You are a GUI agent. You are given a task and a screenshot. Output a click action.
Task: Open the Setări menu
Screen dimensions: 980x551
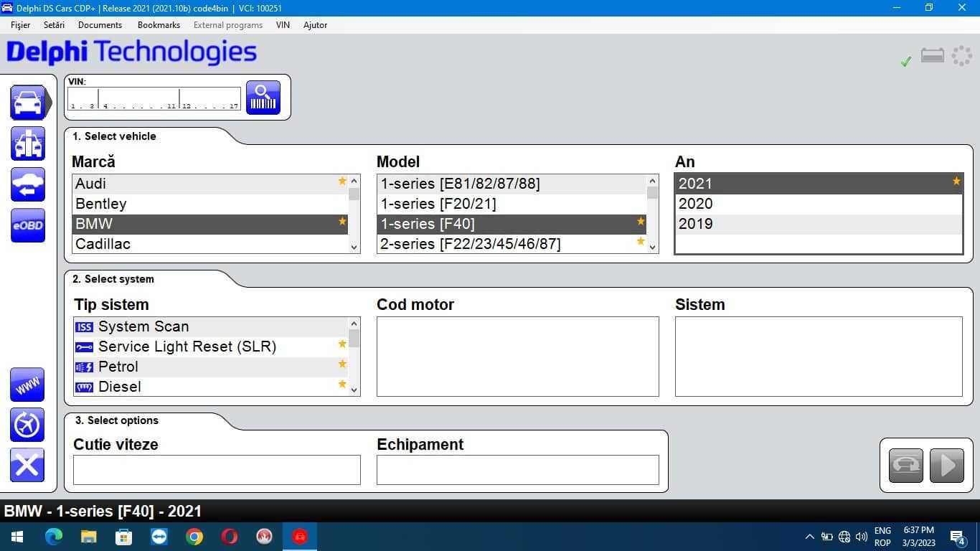click(54, 24)
